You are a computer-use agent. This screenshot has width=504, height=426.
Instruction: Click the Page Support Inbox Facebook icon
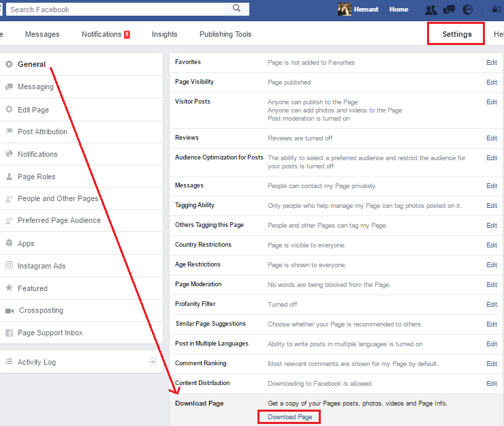tap(10, 333)
